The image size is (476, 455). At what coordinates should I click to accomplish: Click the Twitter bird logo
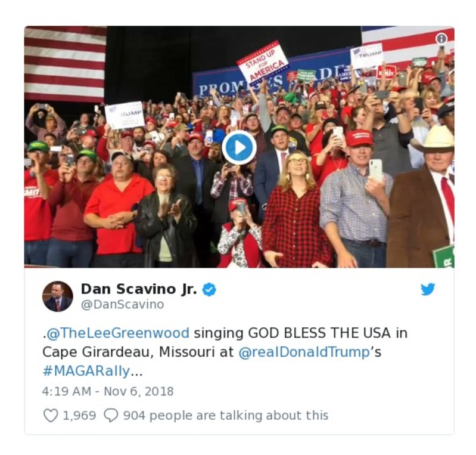click(428, 289)
